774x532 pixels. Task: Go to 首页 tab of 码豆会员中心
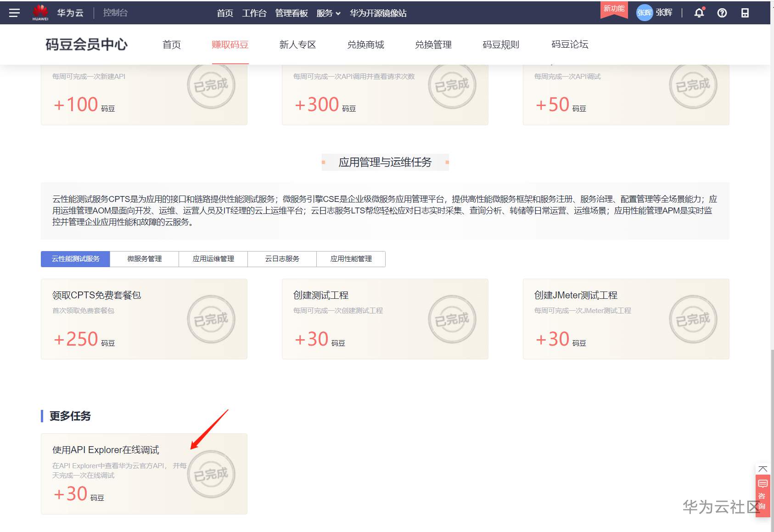point(172,45)
